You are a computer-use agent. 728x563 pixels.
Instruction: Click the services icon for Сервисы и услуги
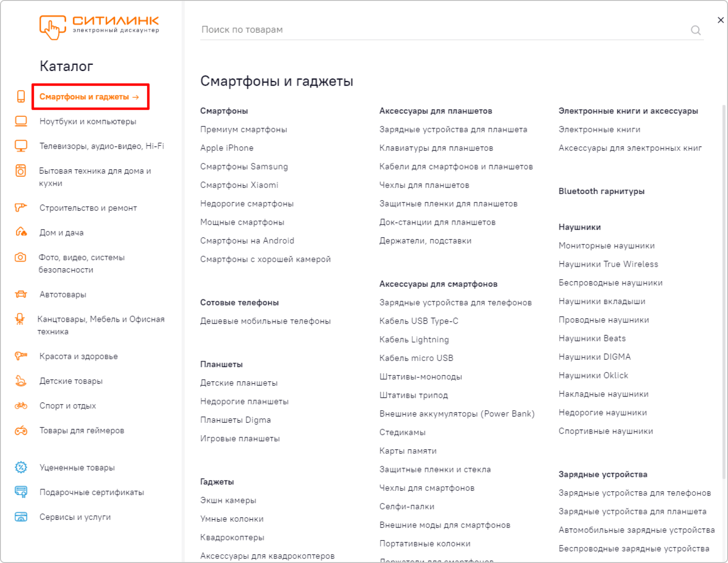[x=21, y=516]
